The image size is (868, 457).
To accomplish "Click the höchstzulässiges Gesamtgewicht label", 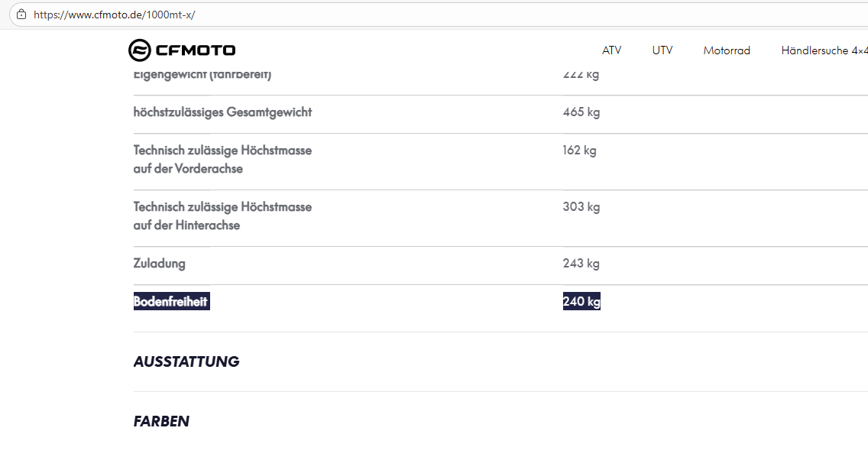I will (222, 112).
